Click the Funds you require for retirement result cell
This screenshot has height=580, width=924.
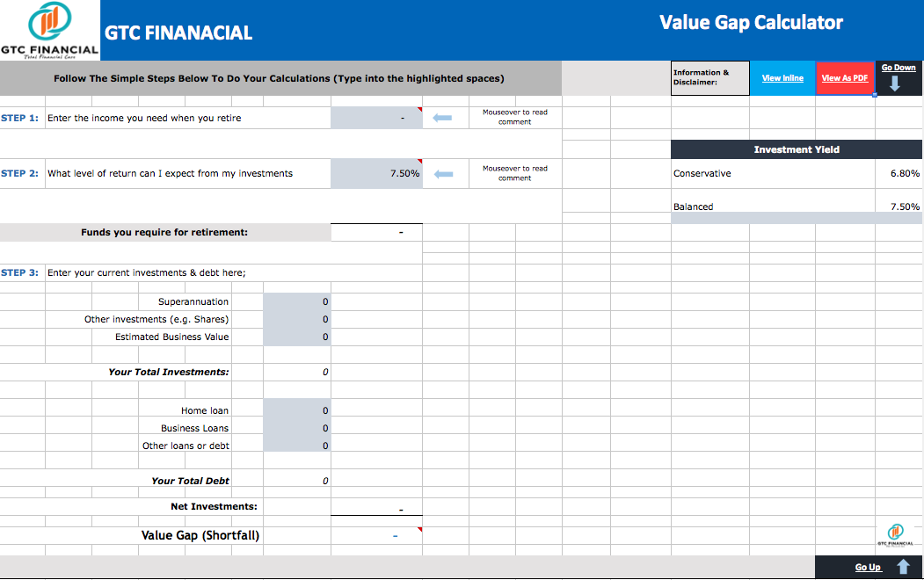(376, 233)
